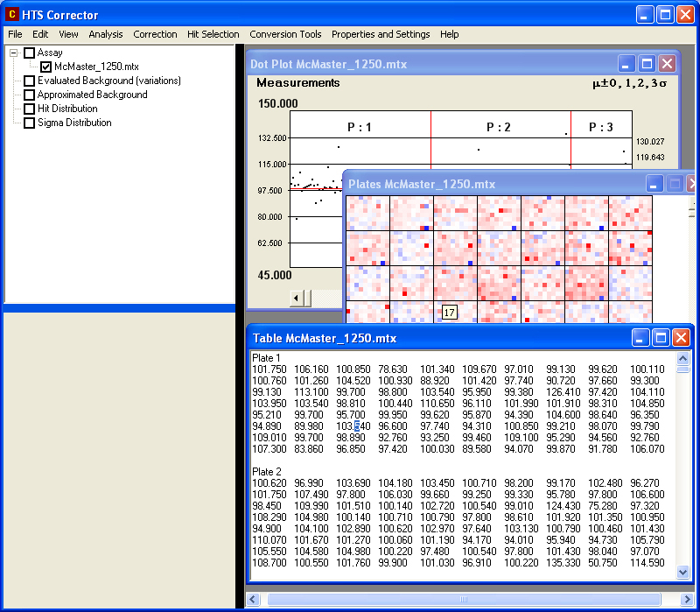Click Table window scroll up arrow
This screenshot has height=612, width=700.
682,358
